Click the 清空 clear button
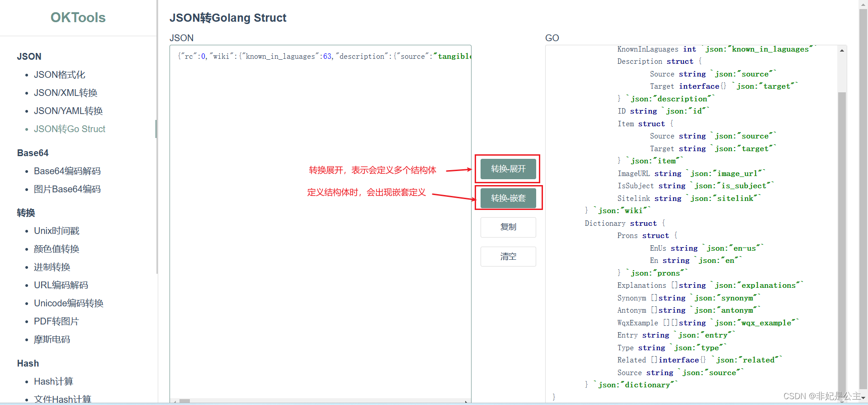This screenshot has height=405, width=868. point(508,257)
